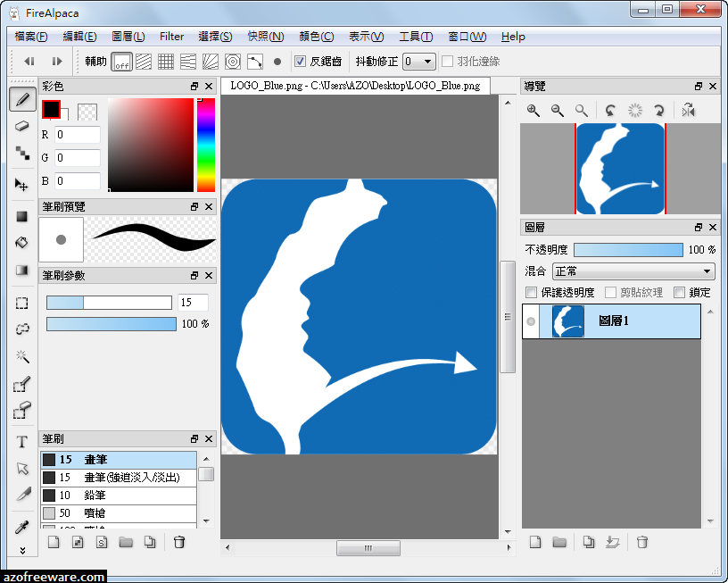Float the 筆刷預覽 panel
Image resolution: width=728 pixels, height=583 pixels.
pyautogui.click(x=194, y=207)
